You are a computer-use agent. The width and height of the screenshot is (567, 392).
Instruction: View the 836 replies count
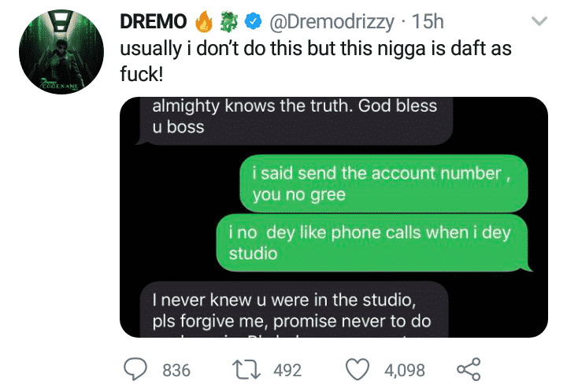coord(176,369)
